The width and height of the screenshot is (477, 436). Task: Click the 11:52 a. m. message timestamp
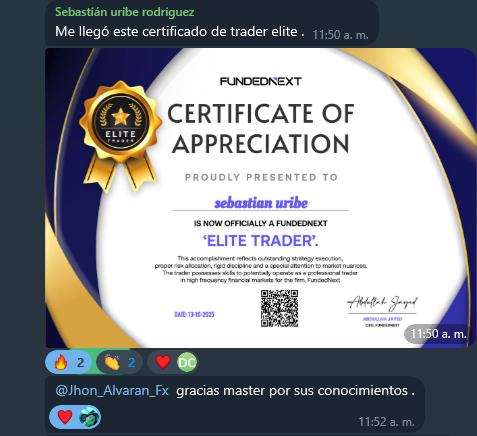(387, 422)
